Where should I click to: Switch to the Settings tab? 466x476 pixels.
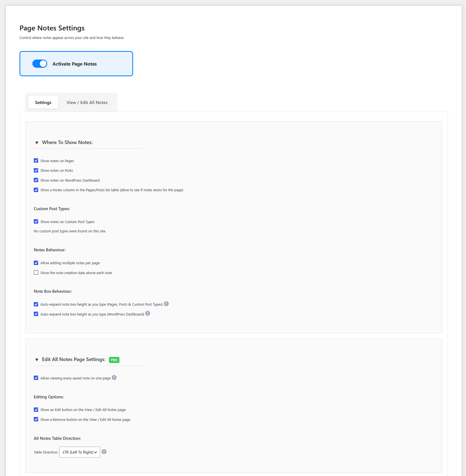[43, 102]
